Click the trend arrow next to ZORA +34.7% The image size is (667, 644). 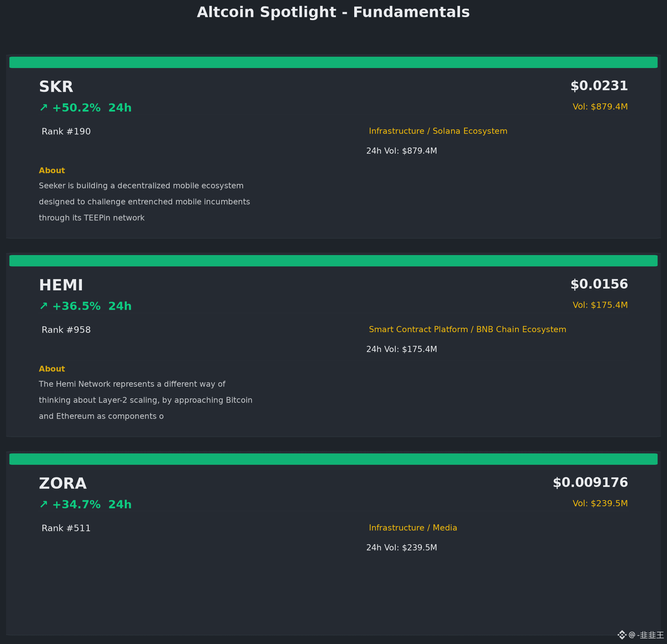pyautogui.click(x=44, y=504)
